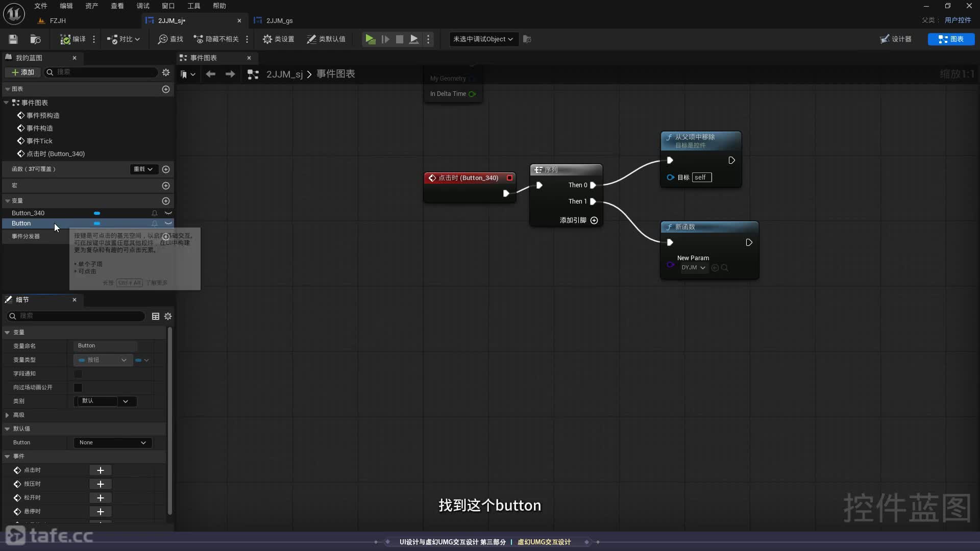Click the Compile button icon
Viewport: 980px width, 551px height.
[66, 39]
